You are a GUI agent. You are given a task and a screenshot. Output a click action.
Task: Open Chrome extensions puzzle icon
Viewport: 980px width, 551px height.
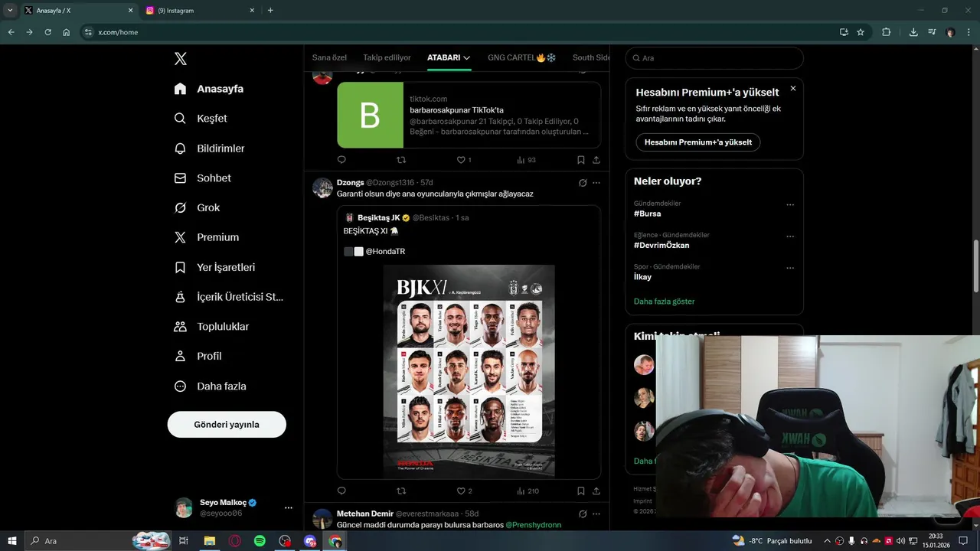tap(887, 32)
